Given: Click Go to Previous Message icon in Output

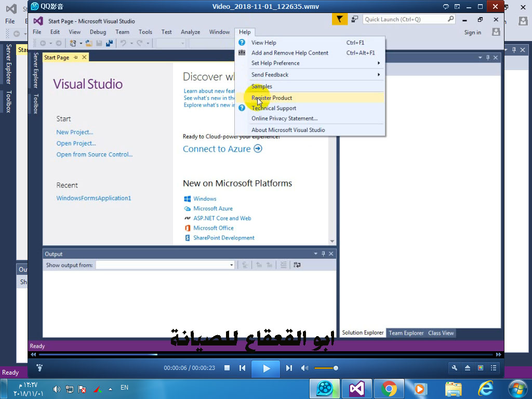Looking at the screenshot, I should [259, 265].
